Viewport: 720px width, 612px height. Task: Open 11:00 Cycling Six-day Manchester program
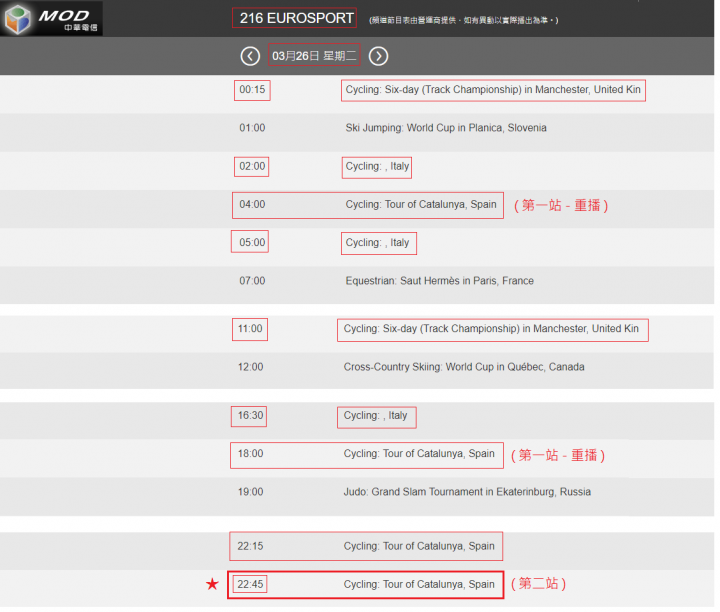click(x=491, y=329)
